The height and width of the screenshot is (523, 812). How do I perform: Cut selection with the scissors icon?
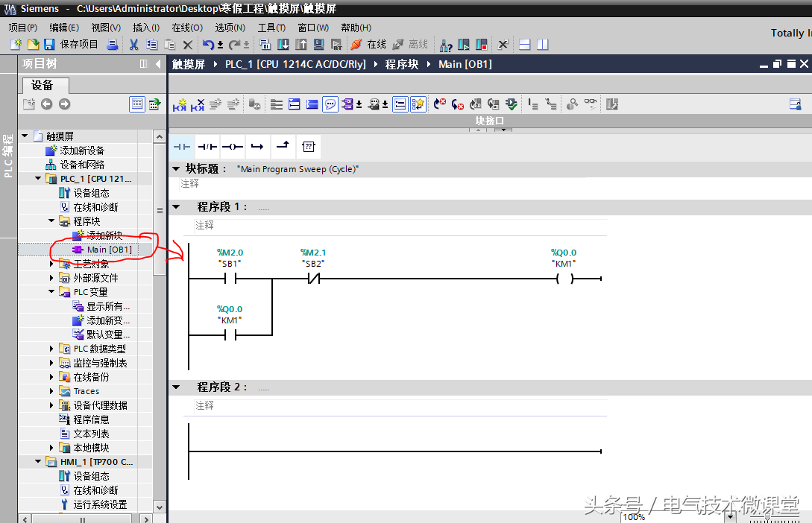[x=133, y=45]
